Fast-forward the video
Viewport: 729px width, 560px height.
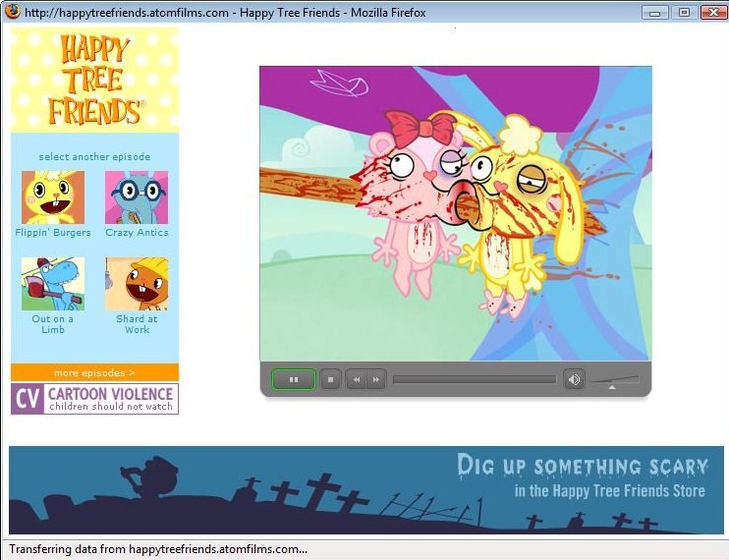click(375, 379)
